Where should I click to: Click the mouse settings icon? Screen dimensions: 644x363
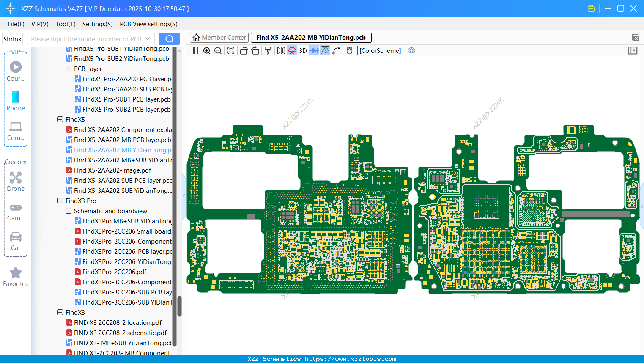349,51
